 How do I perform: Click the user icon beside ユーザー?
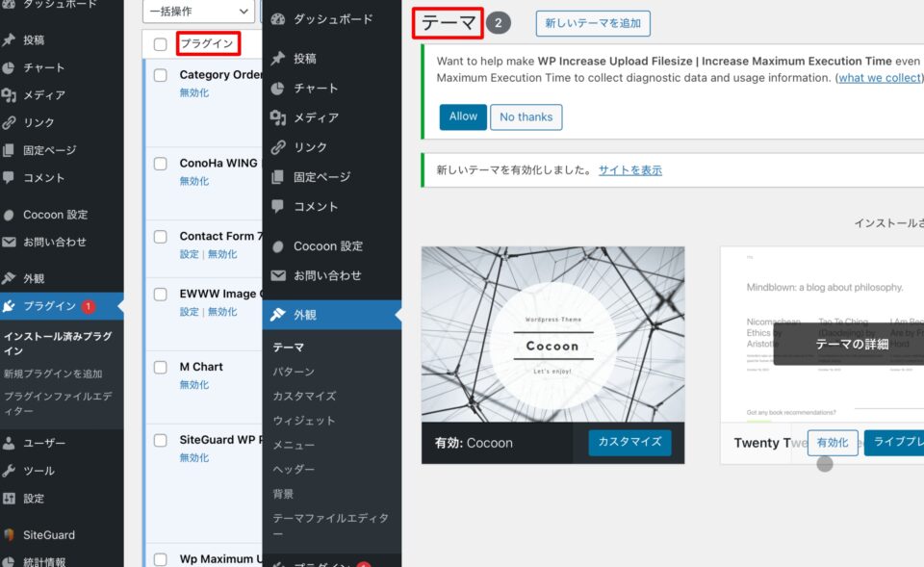click(x=10, y=444)
